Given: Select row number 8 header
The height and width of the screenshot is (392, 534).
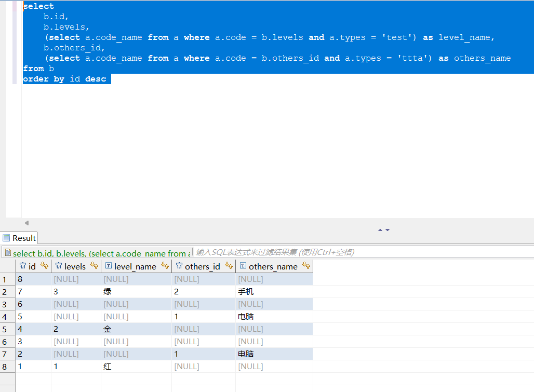Looking at the screenshot, I should point(7,367).
